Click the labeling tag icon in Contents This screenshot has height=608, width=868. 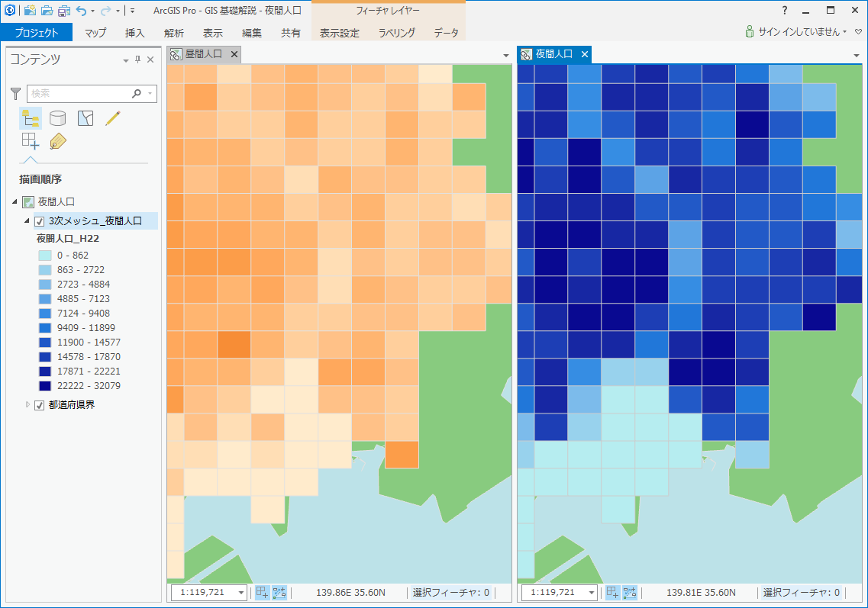click(57, 140)
